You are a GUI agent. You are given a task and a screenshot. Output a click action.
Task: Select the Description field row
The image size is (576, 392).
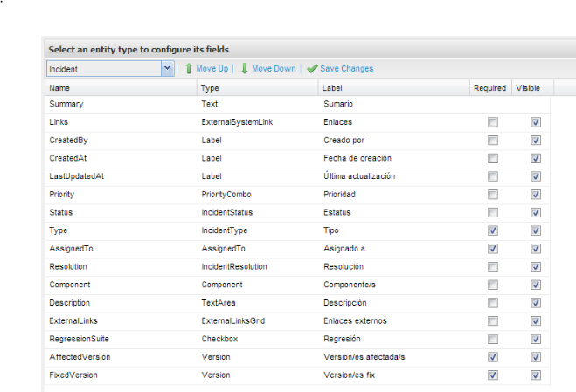pyautogui.click(x=70, y=303)
